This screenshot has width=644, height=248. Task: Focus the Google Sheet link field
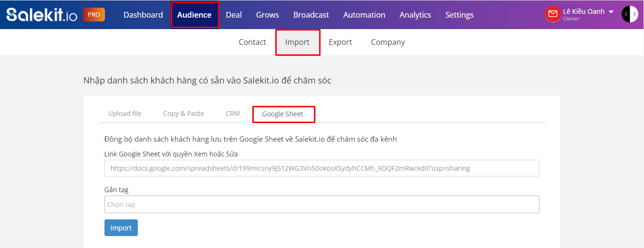(322, 168)
